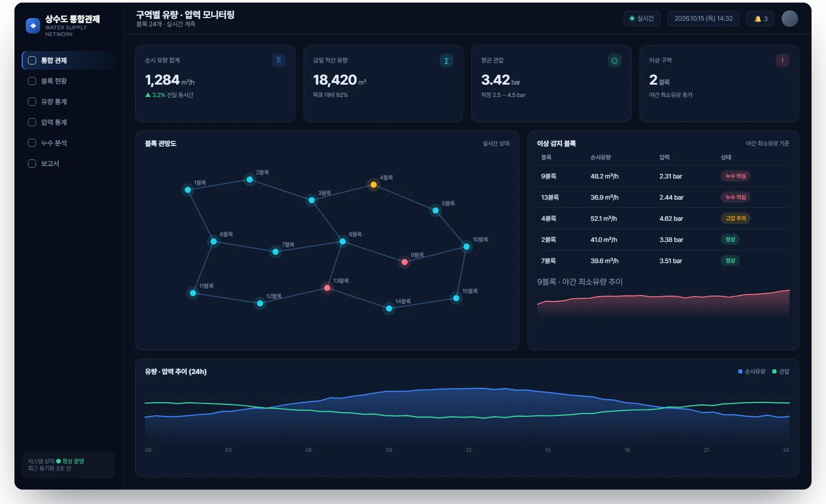Image resolution: width=826 pixels, height=504 pixels.
Task: Open the notification bell showing 3 alerts
Action: (760, 19)
